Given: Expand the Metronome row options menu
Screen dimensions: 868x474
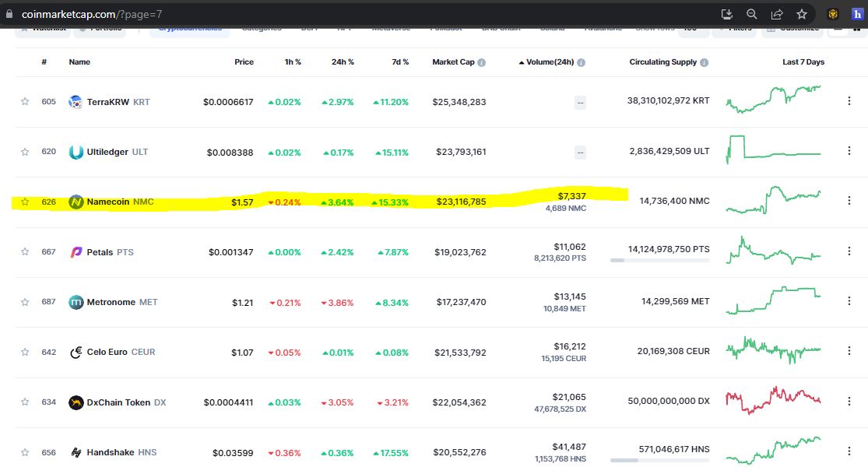Looking at the screenshot, I should tap(849, 300).
